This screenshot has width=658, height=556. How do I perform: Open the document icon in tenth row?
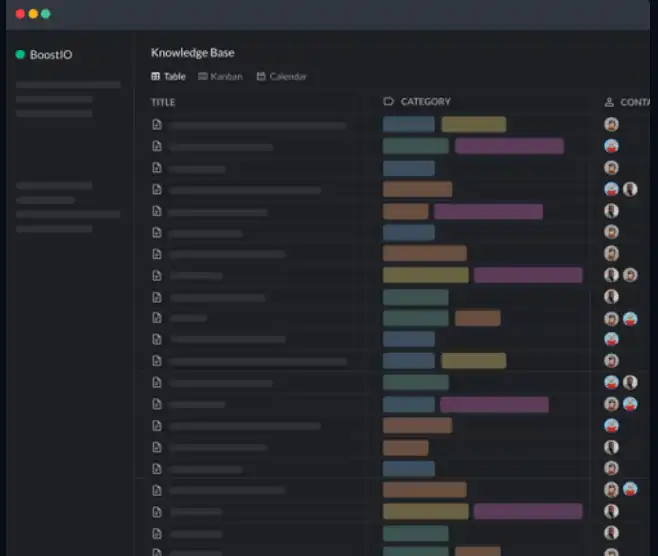coord(157,318)
